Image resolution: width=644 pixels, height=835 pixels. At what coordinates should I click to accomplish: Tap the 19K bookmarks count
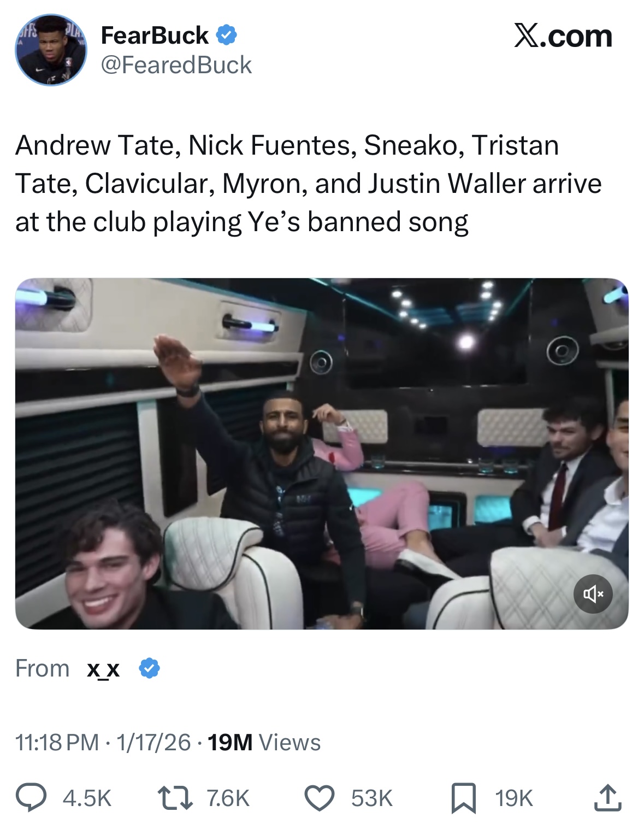click(x=514, y=798)
